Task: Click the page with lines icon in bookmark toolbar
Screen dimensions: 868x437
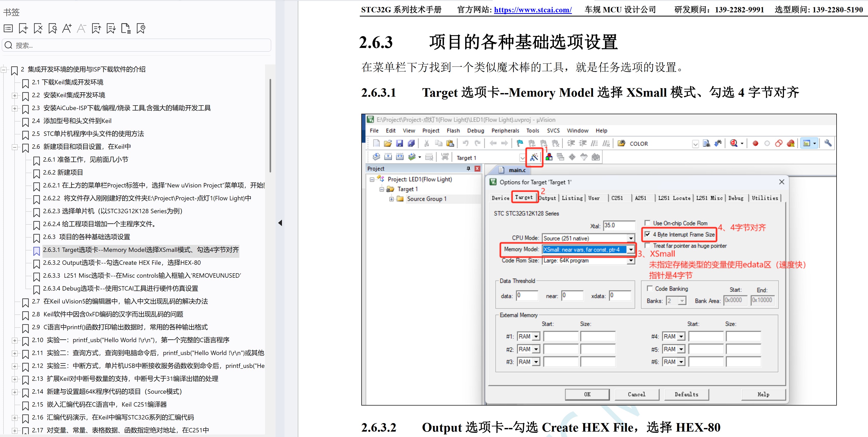Action: [x=126, y=28]
